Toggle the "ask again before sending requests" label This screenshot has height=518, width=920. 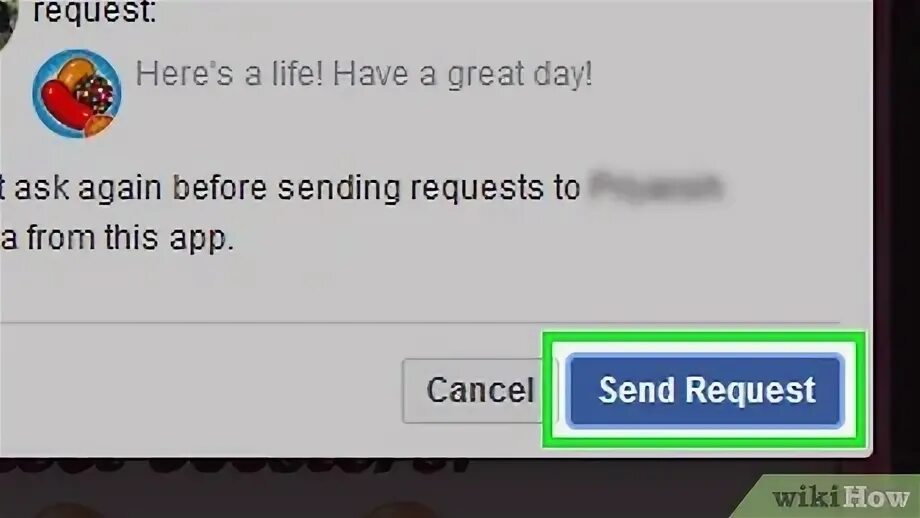290,188
